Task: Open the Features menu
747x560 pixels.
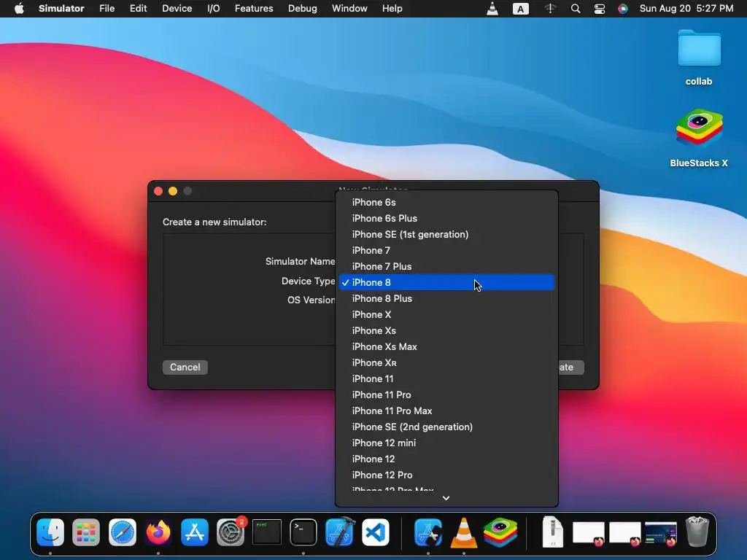Action: (x=254, y=9)
